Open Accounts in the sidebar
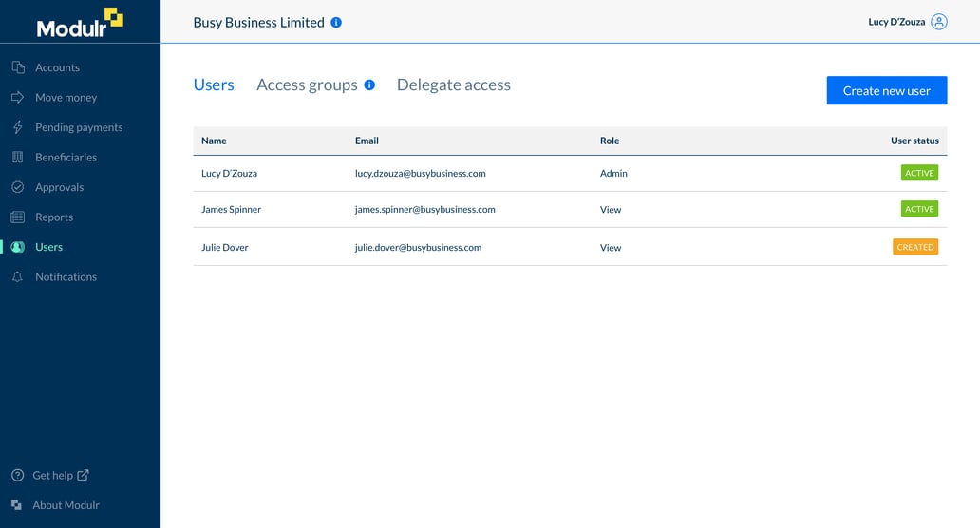 point(58,67)
